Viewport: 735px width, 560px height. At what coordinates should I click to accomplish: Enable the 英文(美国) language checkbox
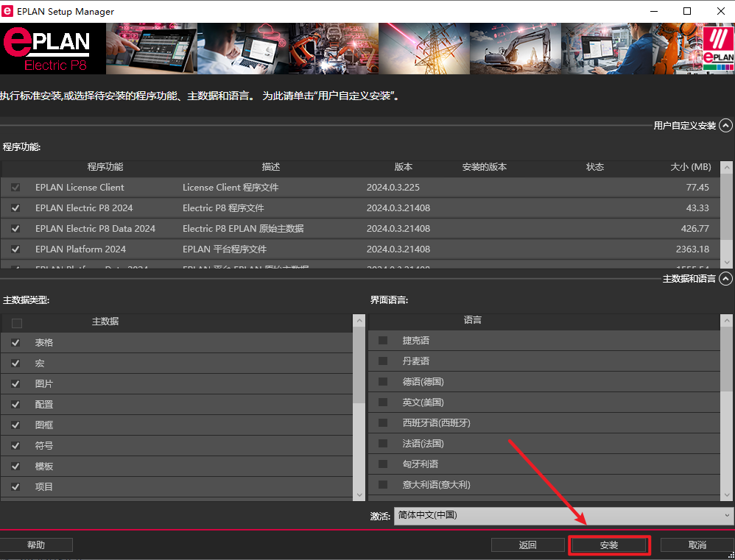383,403
